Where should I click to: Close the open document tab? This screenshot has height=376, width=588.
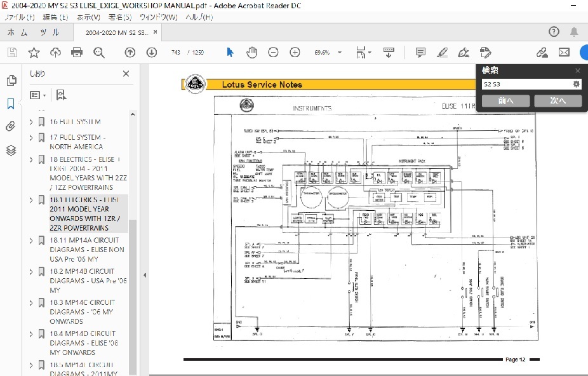[155, 32]
